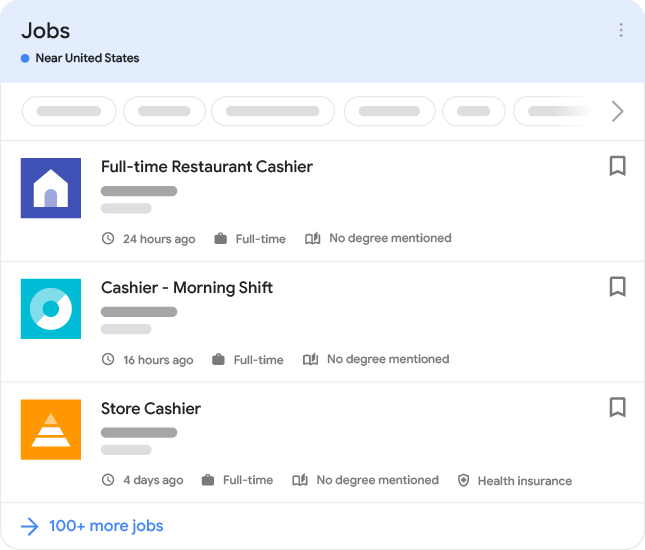Viewport: 645px width, 550px height.
Task: Click the Health insurance shield icon
Action: [x=464, y=481]
